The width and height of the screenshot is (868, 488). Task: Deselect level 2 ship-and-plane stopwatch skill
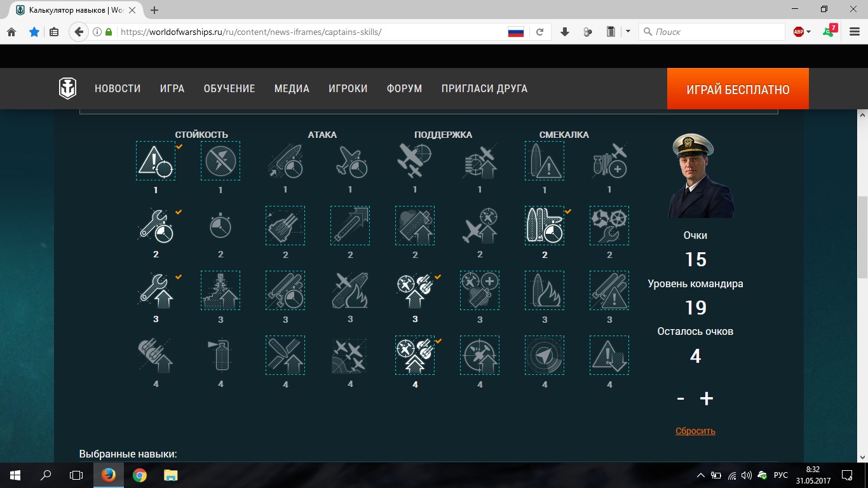coord(545,226)
